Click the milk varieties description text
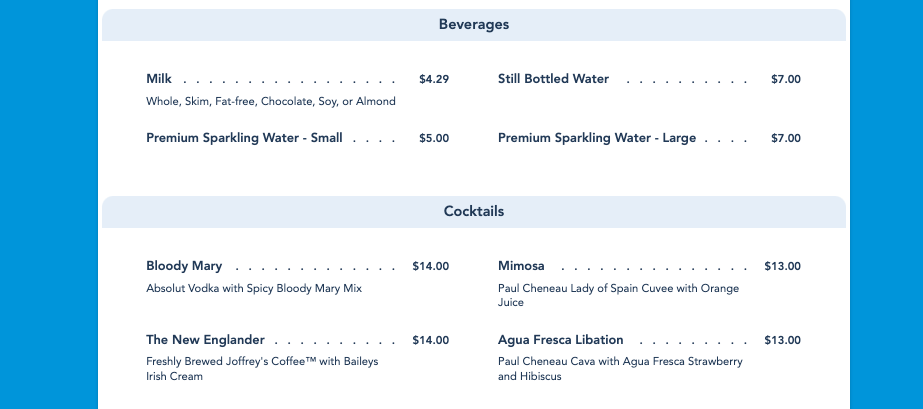Screen dimensions: 923x409 tap(270, 101)
